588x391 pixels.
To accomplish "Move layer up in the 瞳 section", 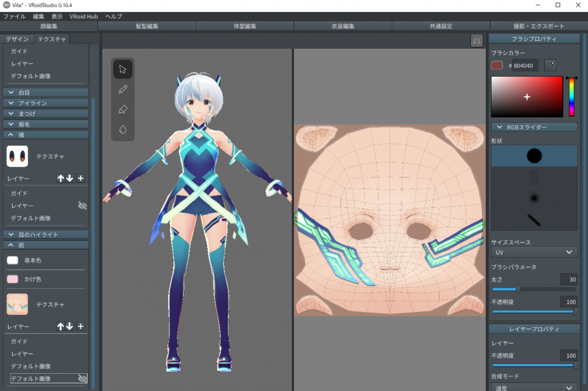I will (60, 179).
